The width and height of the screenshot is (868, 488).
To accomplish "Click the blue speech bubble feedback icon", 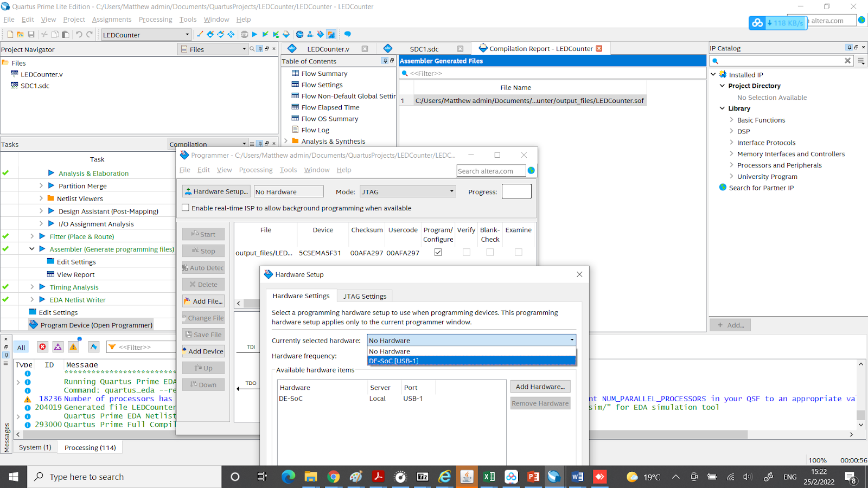I will (x=347, y=34).
